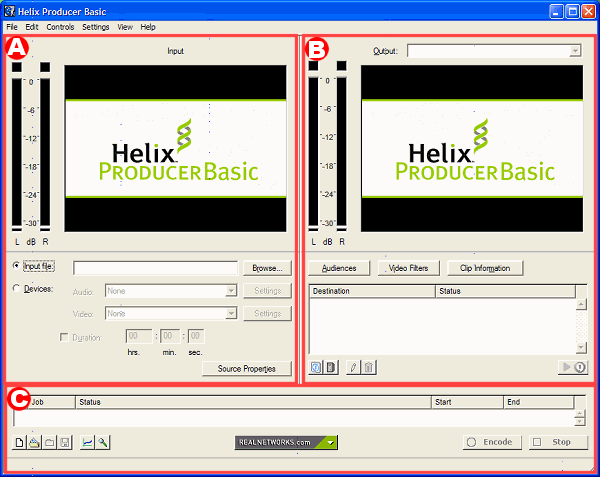Screen dimensions: 600x477
Task: Click the edit destination pencil icon
Action: (353, 368)
